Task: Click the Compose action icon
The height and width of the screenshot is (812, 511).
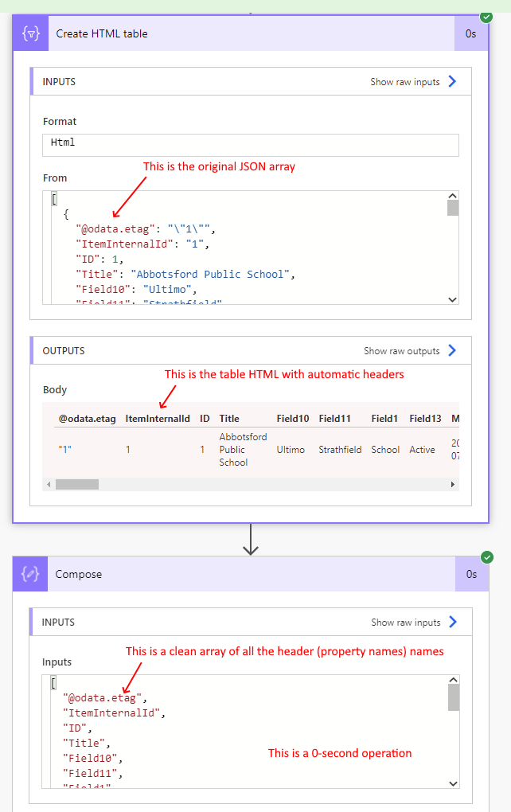Action: pos(30,574)
